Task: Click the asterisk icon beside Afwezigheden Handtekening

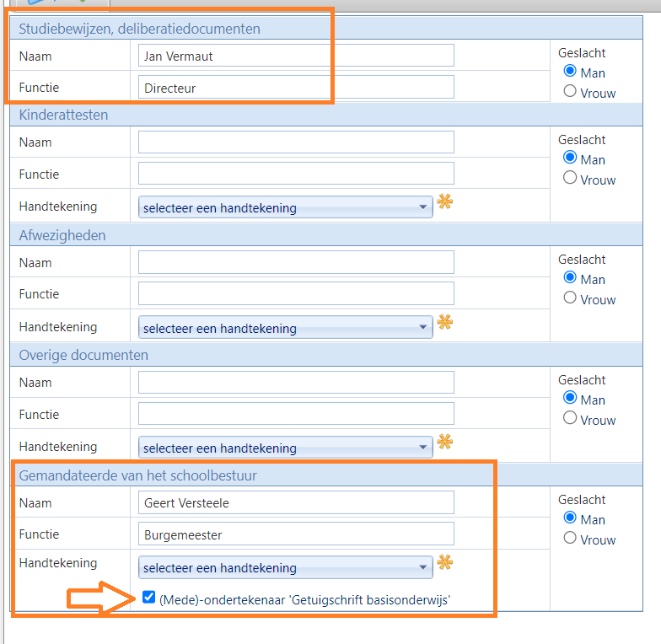Action: pyautogui.click(x=445, y=322)
